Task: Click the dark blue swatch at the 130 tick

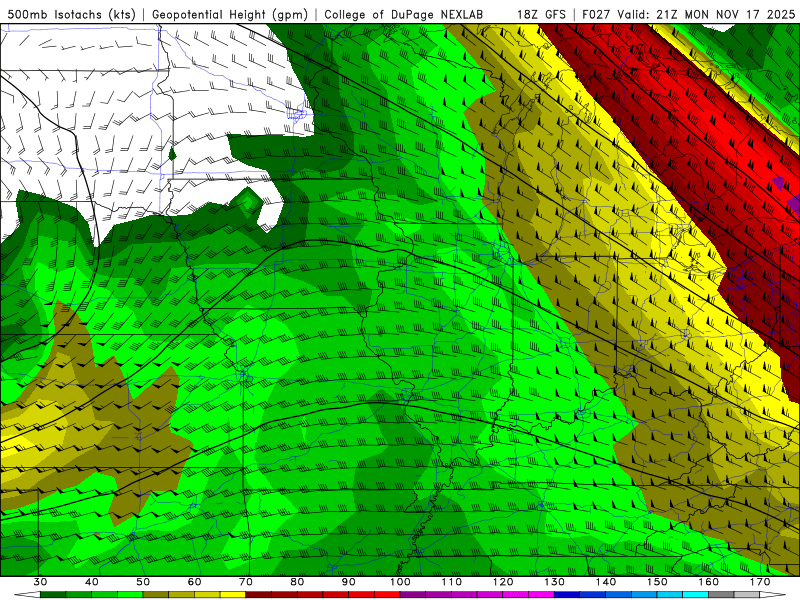Action: [x=567, y=595]
